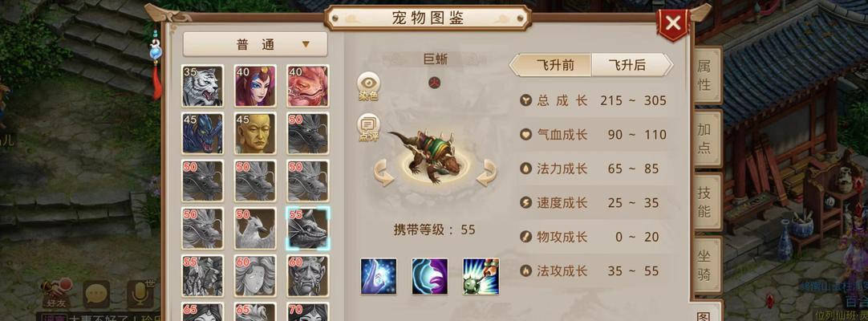
Task: Select the level 40 purple-haired woman pet
Action: pos(255,86)
